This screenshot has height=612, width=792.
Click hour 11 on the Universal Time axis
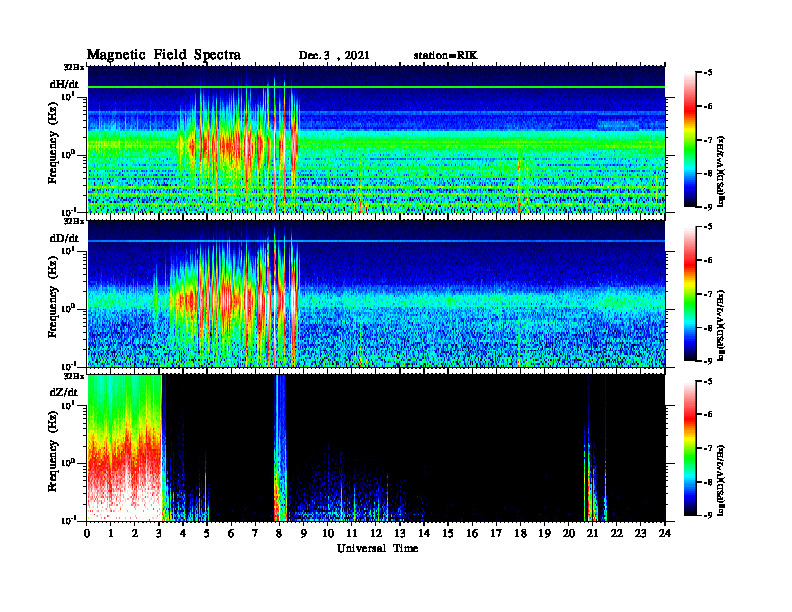352,534
